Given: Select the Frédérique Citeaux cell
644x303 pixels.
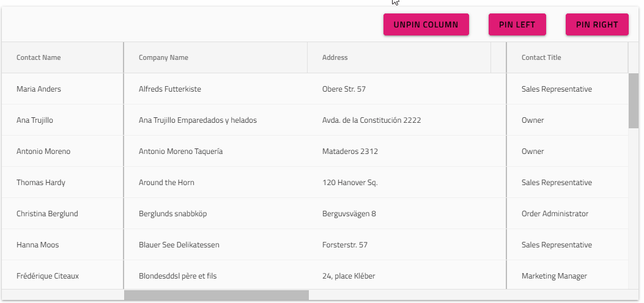Looking at the screenshot, I should (x=47, y=276).
